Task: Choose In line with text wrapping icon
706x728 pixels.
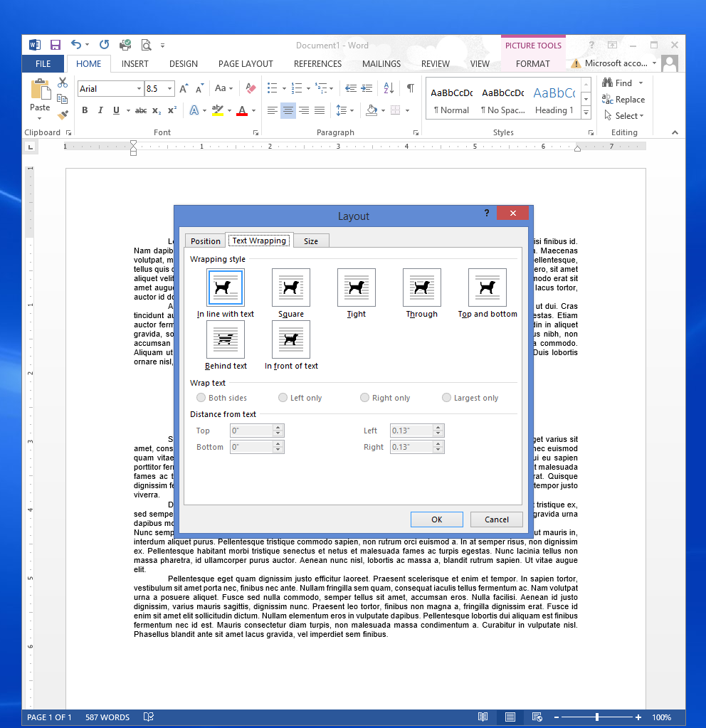Action: point(226,287)
